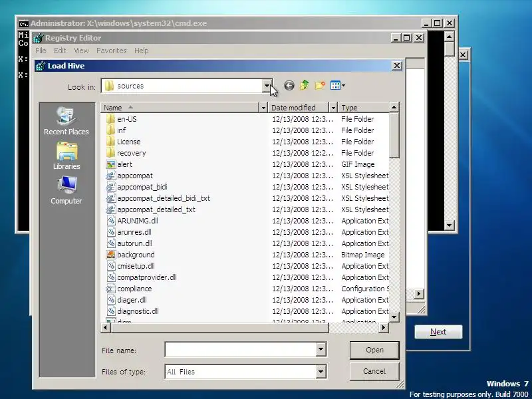Open Computer in sidebar
This screenshot has width=532, height=399.
coord(66,191)
